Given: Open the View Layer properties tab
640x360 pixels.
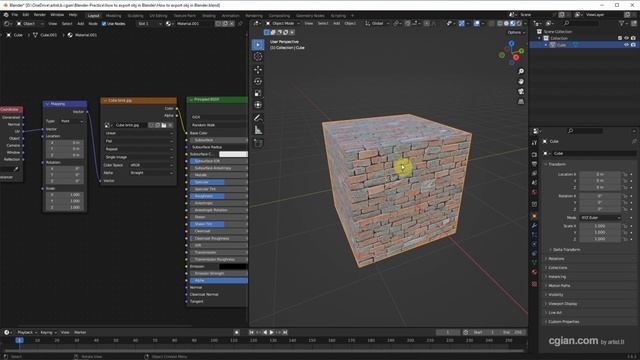Looking at the screenshot, I should (x=534, y=173).
